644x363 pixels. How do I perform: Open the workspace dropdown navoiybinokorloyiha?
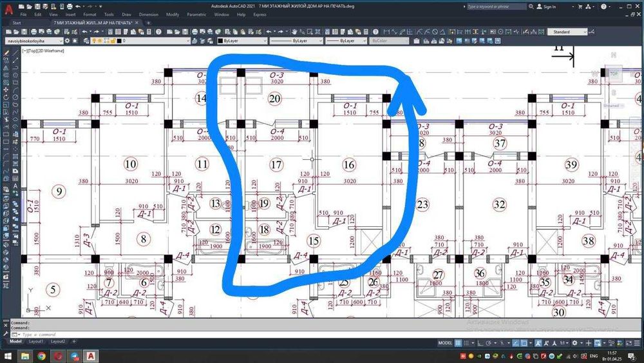pyautogui.click(x=33, y=41)
